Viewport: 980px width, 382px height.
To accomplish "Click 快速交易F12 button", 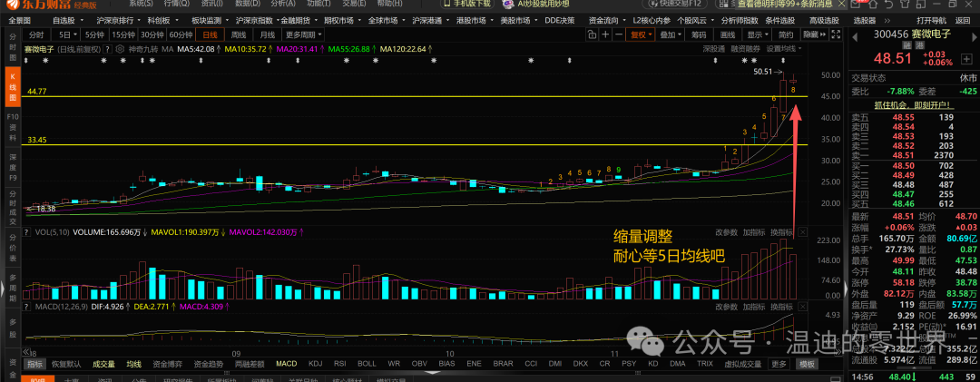I will point(675,4).
